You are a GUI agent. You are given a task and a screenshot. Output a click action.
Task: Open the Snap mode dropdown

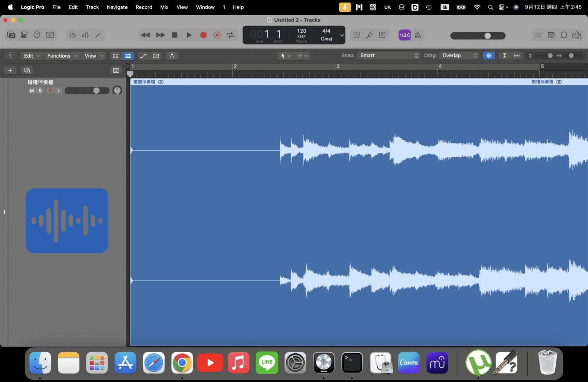(x=389, y=55)
